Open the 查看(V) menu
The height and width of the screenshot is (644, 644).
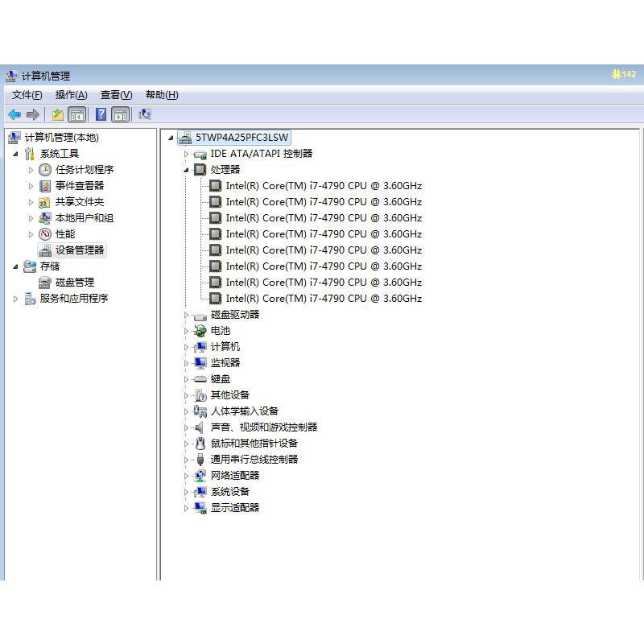[x=116, y=95]
